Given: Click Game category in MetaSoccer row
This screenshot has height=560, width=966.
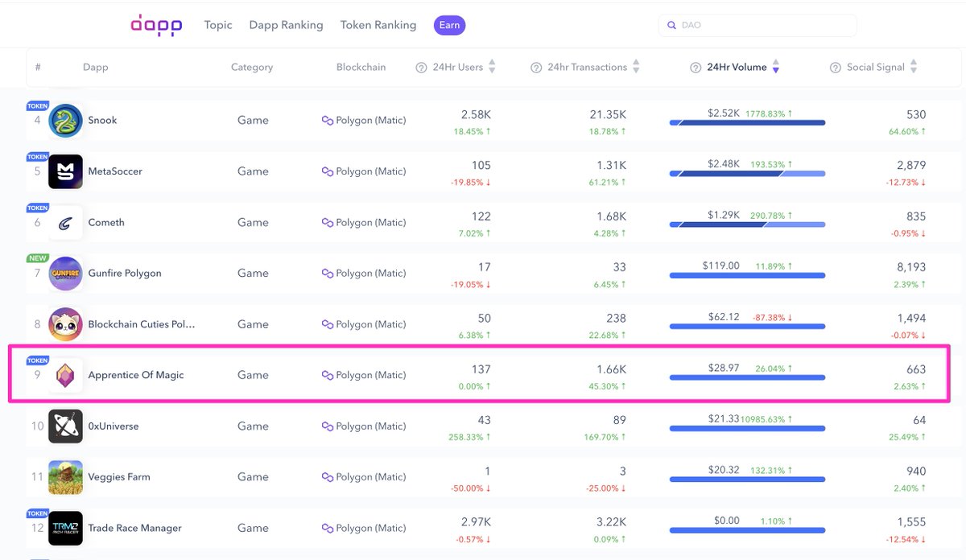Looking at the screenshot, I should pyautogui.click(x=253, y=171).
